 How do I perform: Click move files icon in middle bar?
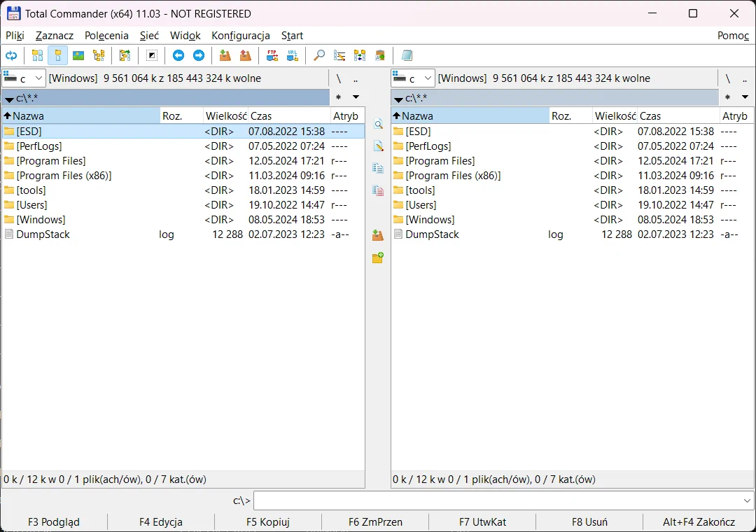(x=378, y=190)
